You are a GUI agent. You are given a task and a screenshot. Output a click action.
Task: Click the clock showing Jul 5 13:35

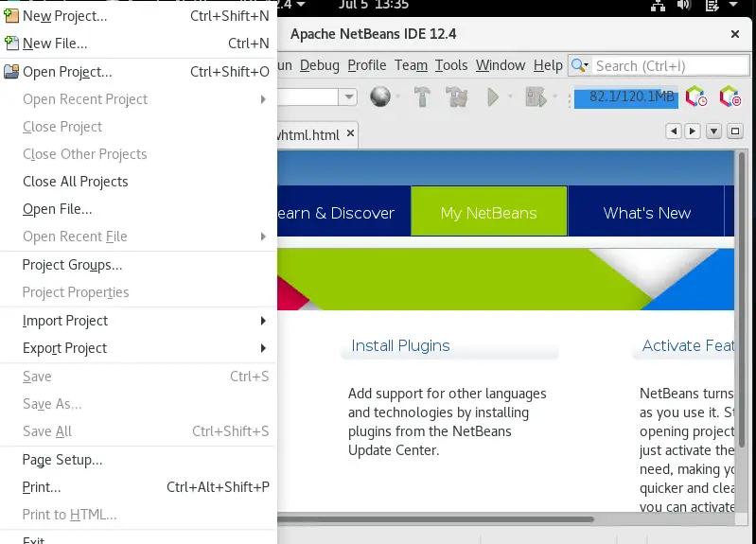tap(373, 5)
